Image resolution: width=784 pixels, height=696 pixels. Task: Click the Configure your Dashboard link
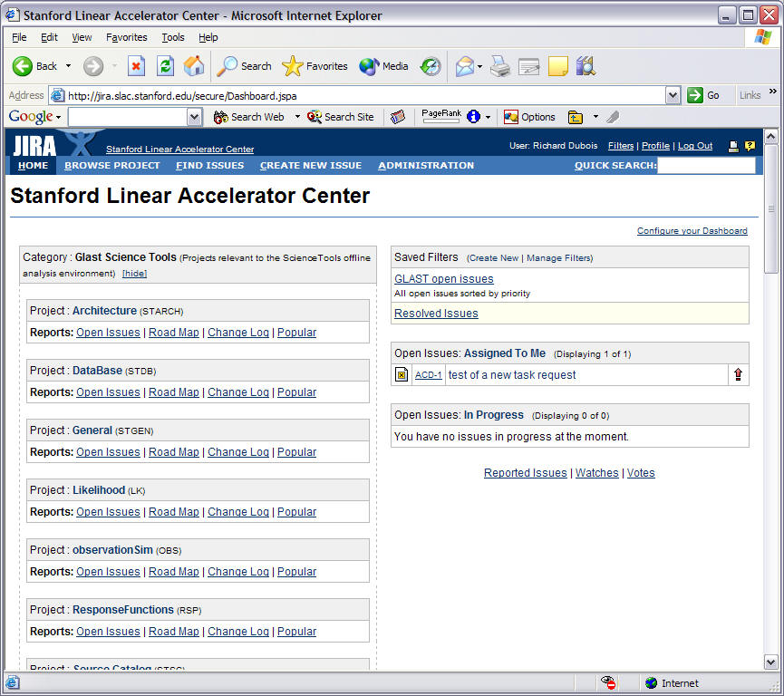[x=692, y=230]
